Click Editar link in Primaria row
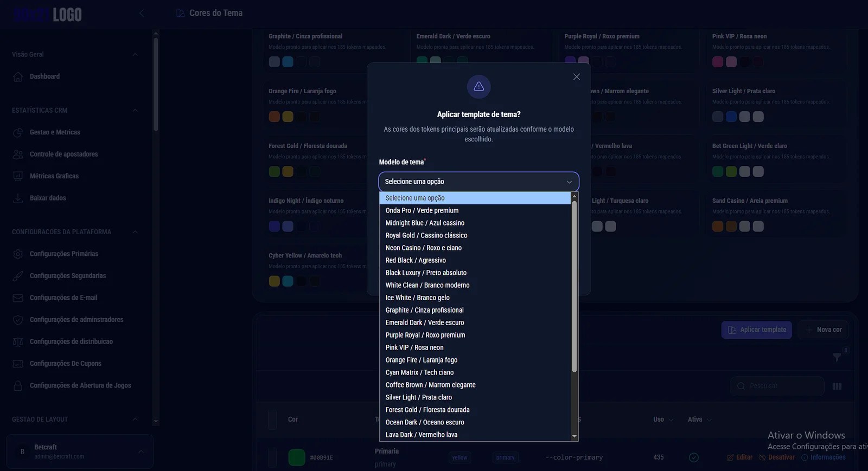868x471 pixels. [740, 457]
